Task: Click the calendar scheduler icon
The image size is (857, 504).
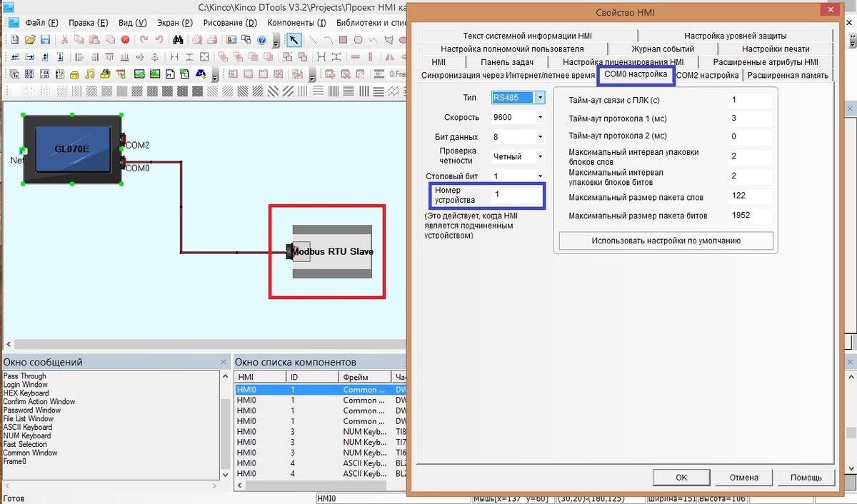Action: 121,74
